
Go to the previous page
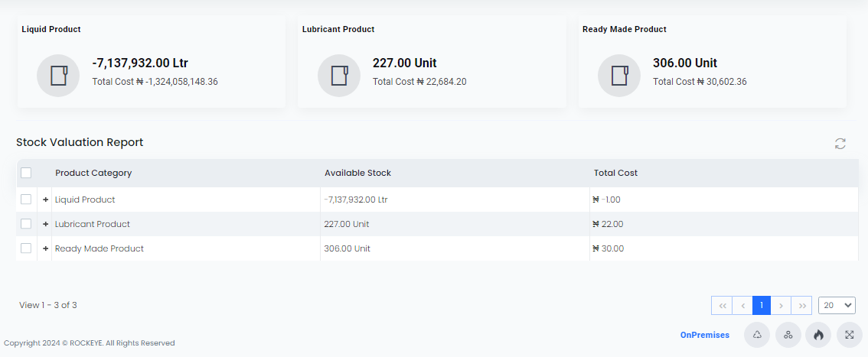tap(742, 305)
